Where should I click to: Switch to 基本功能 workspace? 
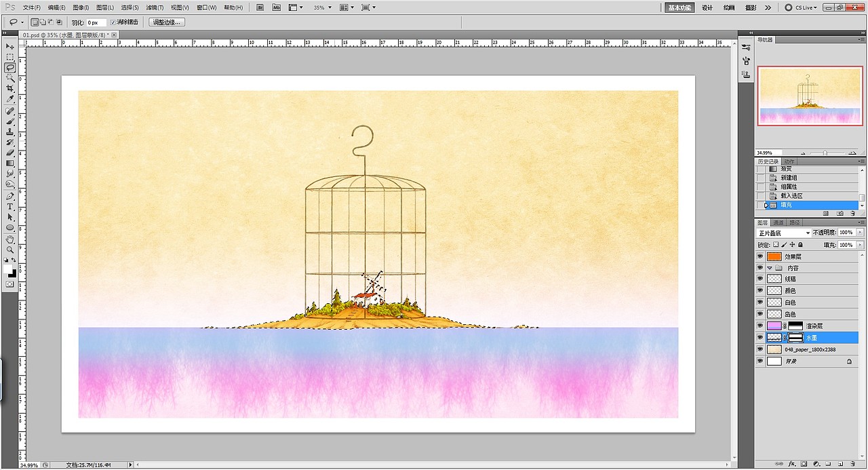click(x=679, y=7)
